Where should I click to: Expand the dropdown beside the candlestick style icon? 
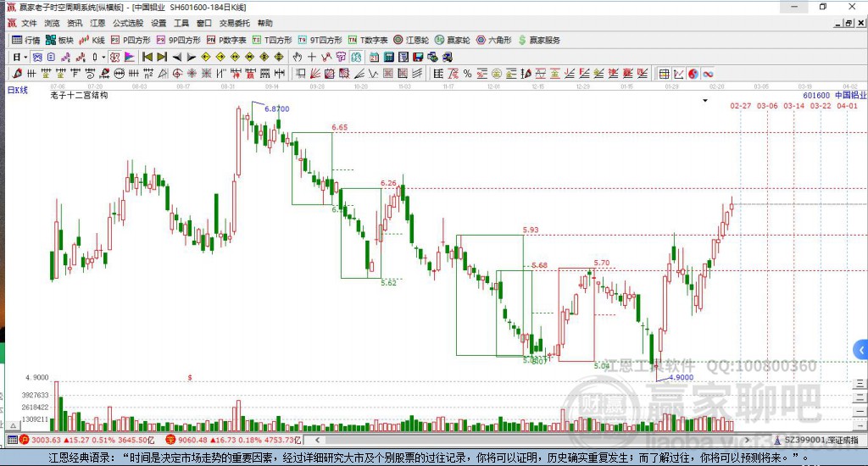coord(103,57)
